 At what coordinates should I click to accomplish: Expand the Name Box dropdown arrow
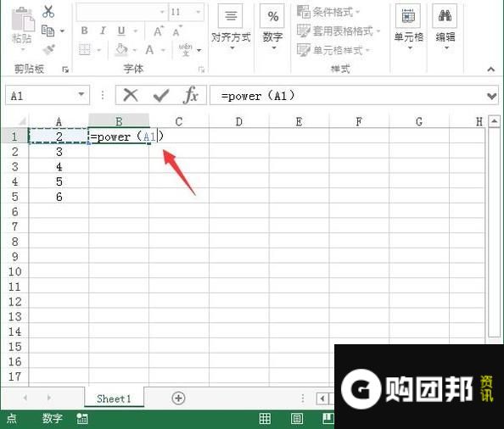click(x=81, y=94)
